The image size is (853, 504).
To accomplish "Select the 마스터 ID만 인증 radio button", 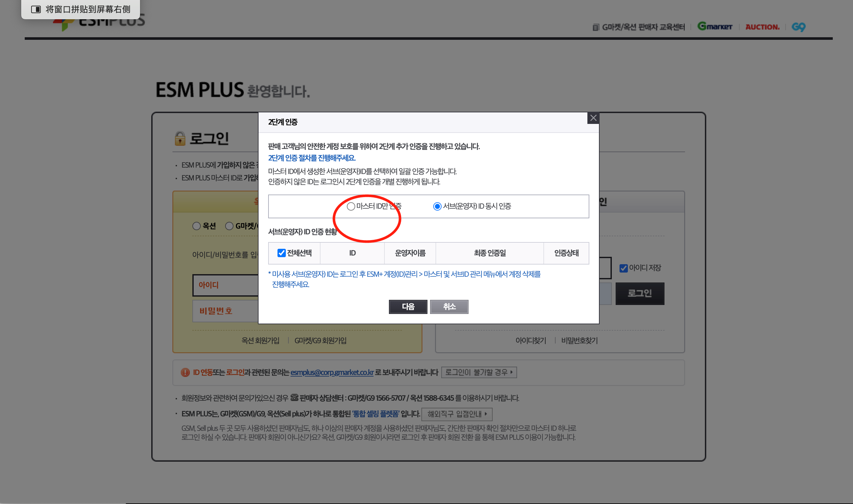I will [351, 206].
